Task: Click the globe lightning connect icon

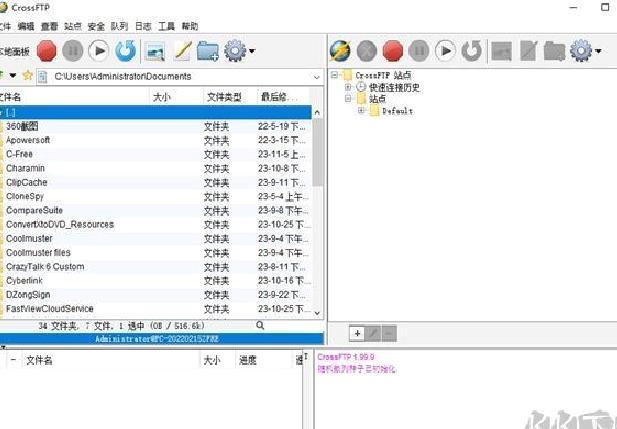Action: [x=340, y=51]
